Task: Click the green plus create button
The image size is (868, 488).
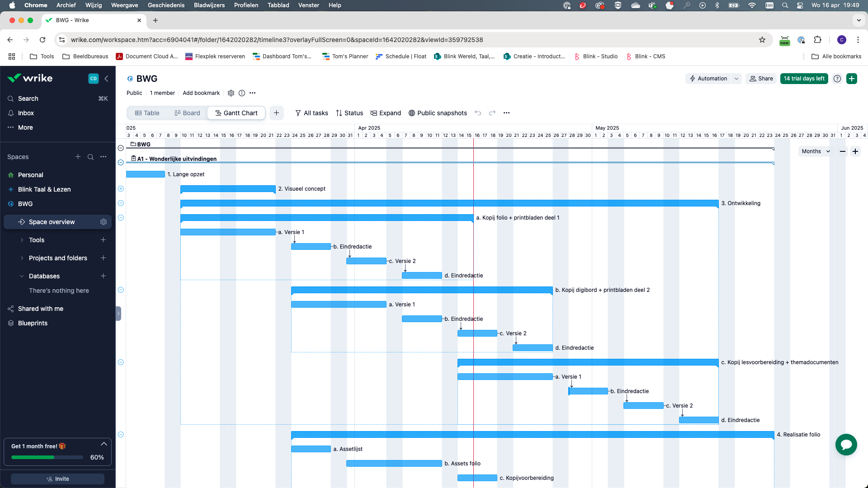Action: tap(852, 79)
